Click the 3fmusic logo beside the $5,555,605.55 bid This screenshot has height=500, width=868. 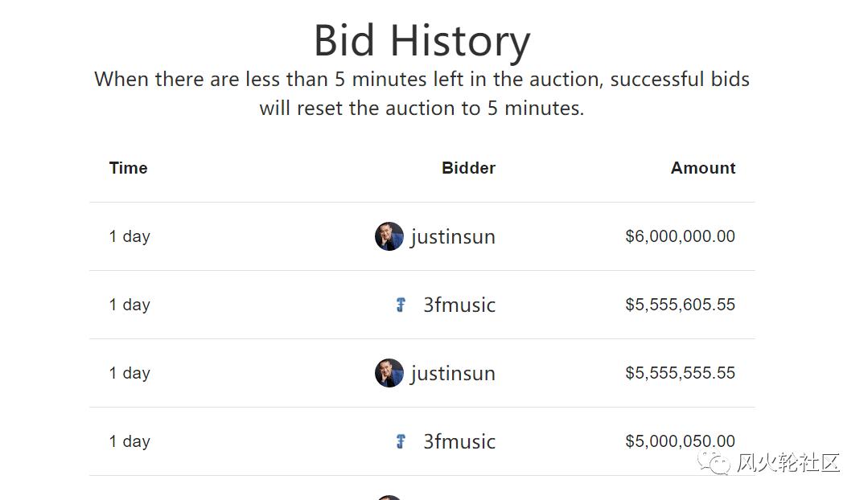pyautogui.click(x=401, y=305)
